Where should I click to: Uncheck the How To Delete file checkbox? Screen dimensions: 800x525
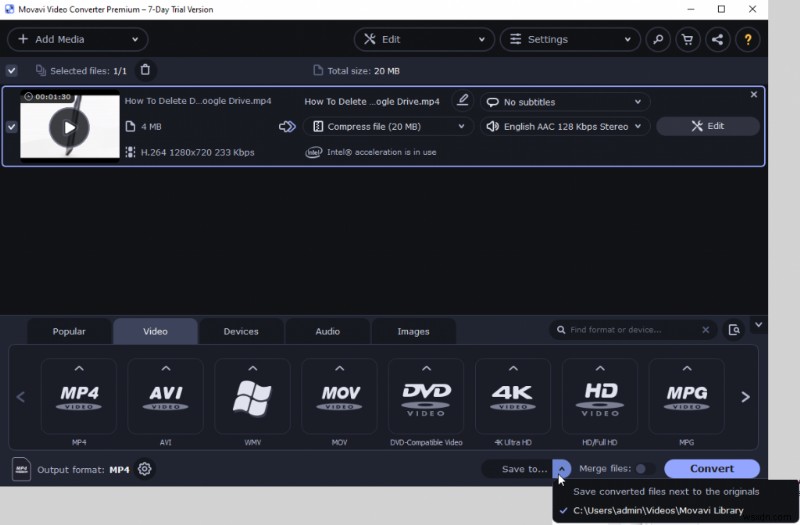pos(11,127)
